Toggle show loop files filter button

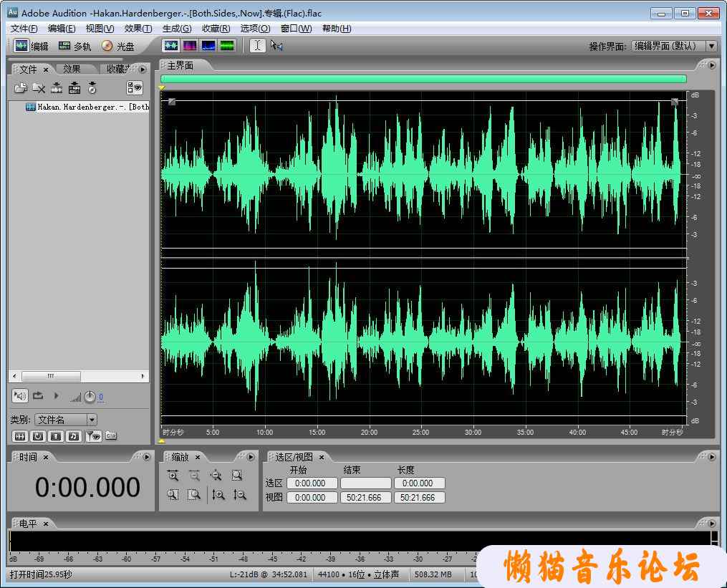pyautogui.click(x=38, y=436)
